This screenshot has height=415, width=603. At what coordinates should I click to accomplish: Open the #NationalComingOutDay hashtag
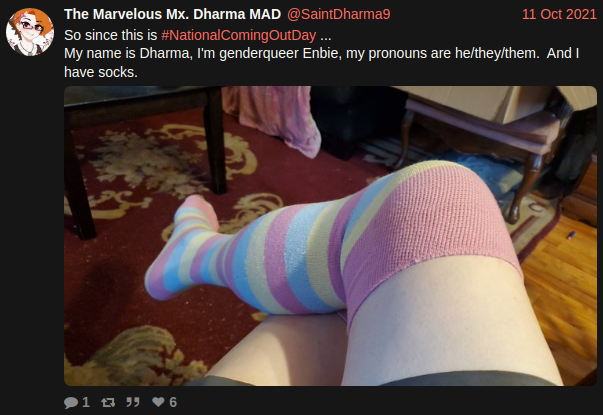239,35
